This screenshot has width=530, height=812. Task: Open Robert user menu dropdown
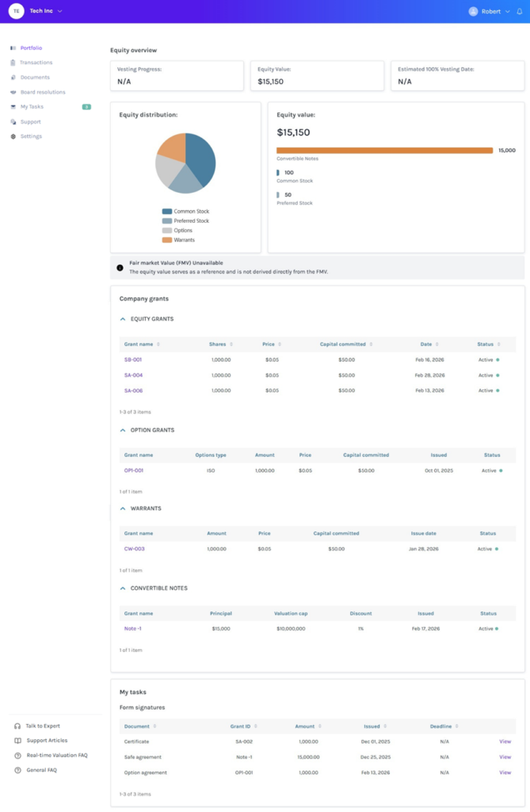coord(508,11)
